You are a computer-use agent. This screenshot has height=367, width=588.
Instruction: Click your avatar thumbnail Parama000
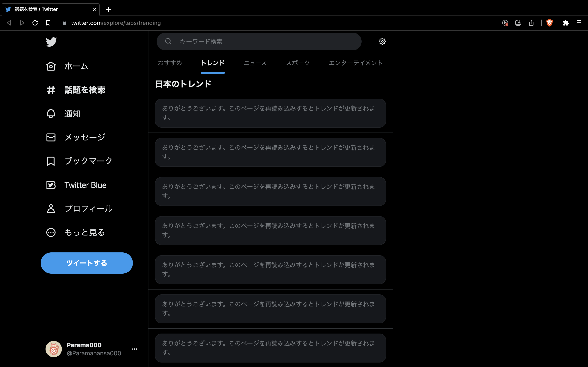[53, 349]
